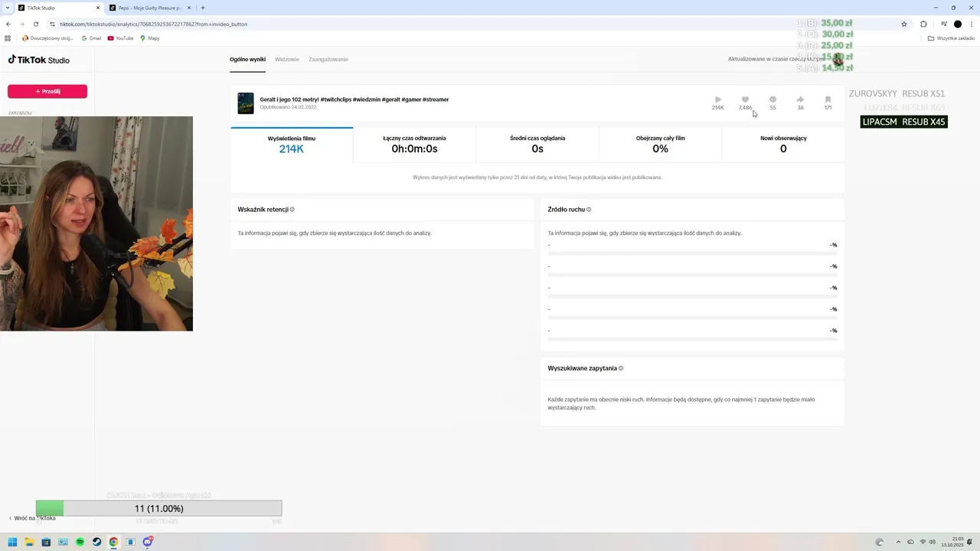The image size is (980, 551).
Task: Click the TikTok Studio logo
Action: coord(38,60)
